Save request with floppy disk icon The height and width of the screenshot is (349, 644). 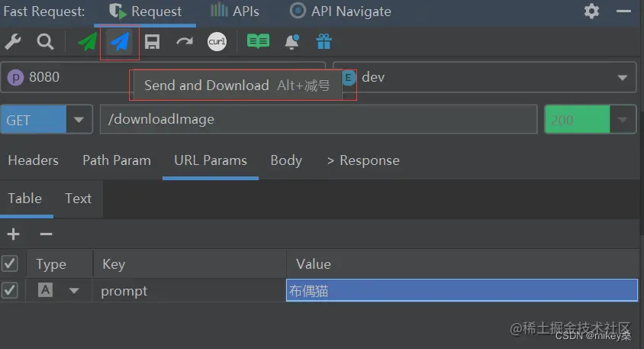pos(152,41)
